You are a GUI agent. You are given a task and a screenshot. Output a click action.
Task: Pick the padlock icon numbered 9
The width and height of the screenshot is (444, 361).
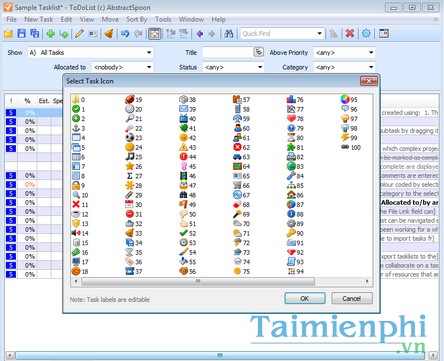(x=76, y=185)
